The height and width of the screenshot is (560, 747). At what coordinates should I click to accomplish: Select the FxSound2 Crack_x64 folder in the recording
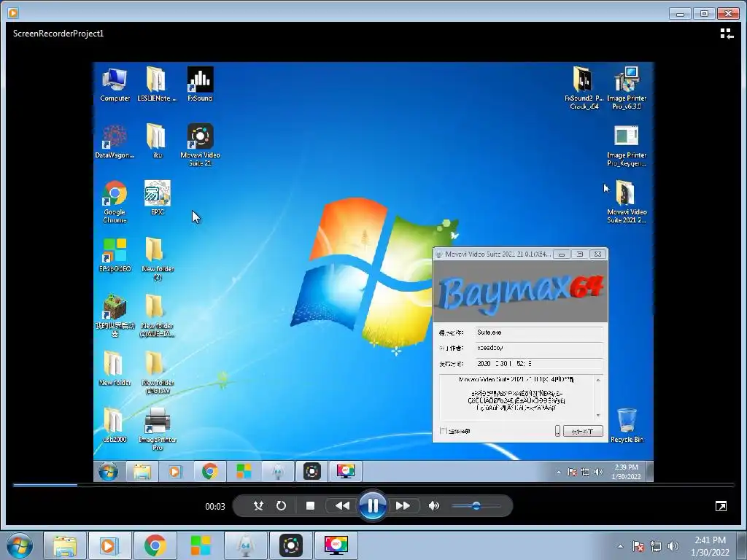pyautogui.click(x=583, y=88)
